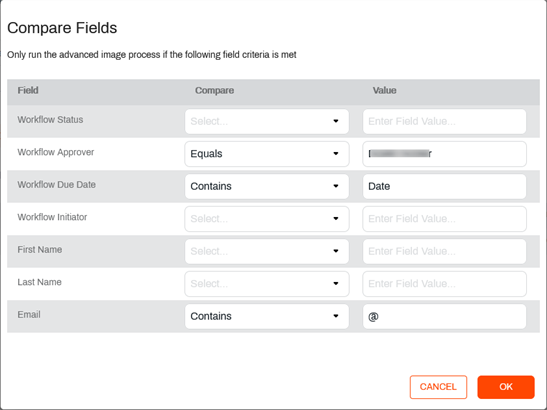Select the Value column header
The width and height of the screenshot is (547, 410).
[x=384, y=90]
